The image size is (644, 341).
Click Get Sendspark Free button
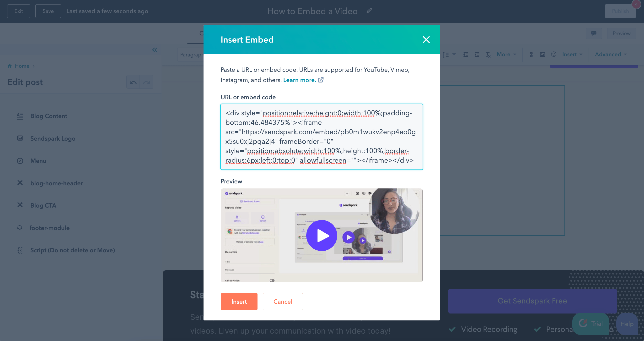click(x=532, y=301)
